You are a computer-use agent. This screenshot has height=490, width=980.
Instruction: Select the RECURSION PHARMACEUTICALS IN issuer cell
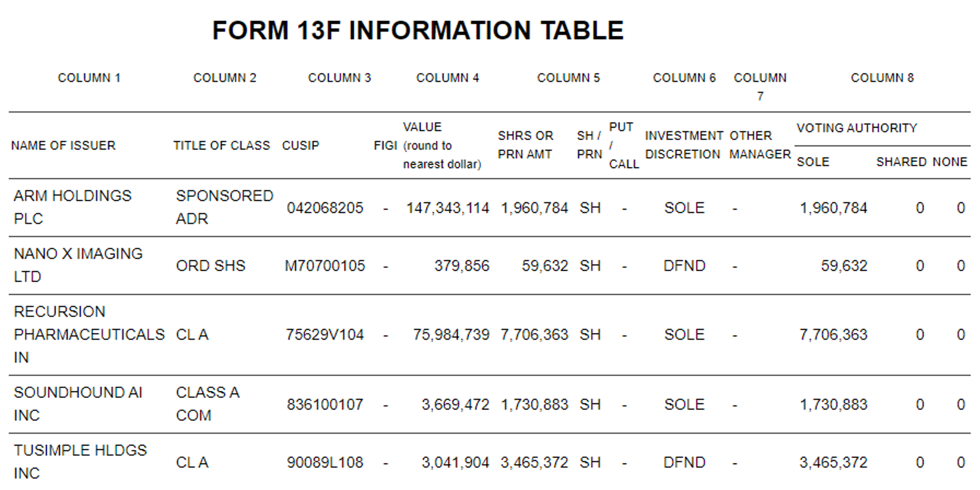click(x=89, y=334)
